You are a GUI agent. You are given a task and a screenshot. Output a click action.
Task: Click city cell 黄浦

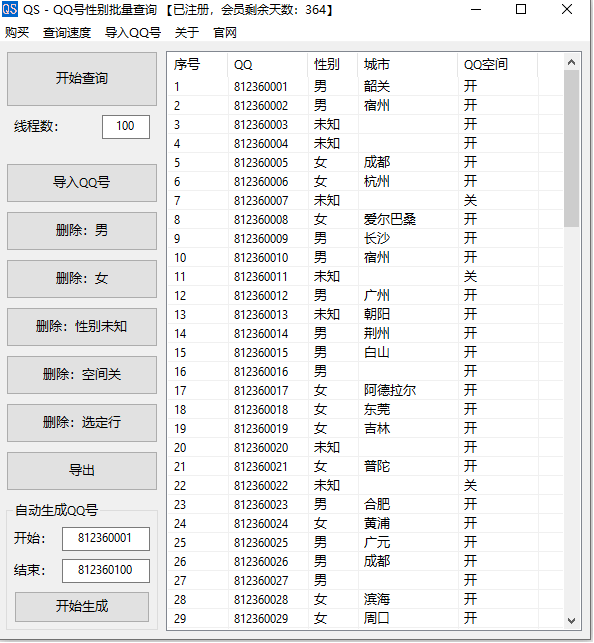click(x=377, y=524)
